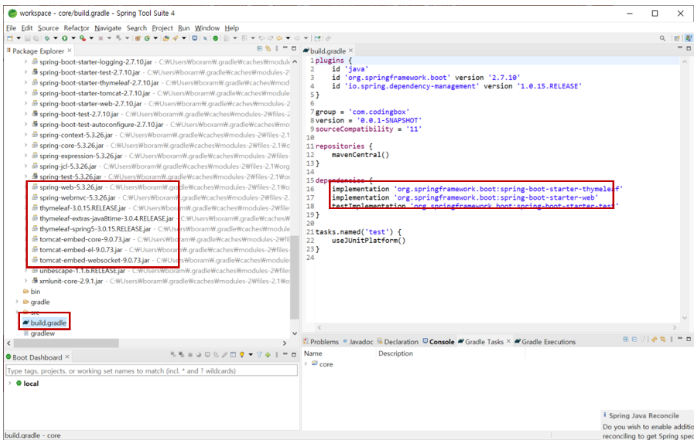Open the Refactor menu
The height and width of the screenshot is (444, 700).
pyautogui.click(x=76, y=28)
